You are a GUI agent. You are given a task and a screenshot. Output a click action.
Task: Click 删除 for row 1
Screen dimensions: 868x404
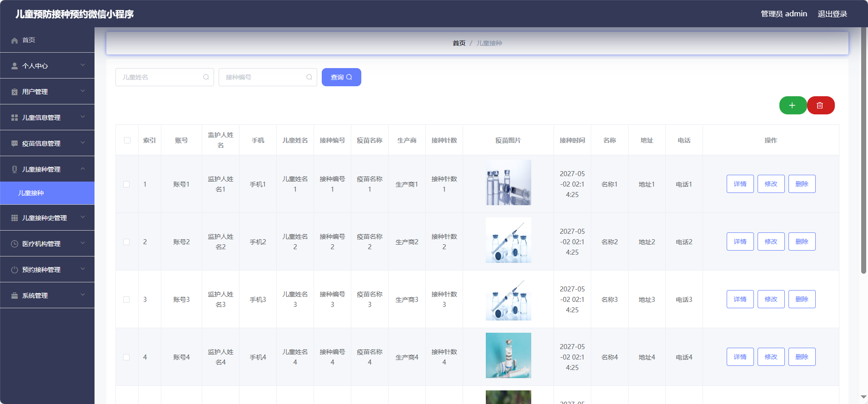tap(802, 184)
